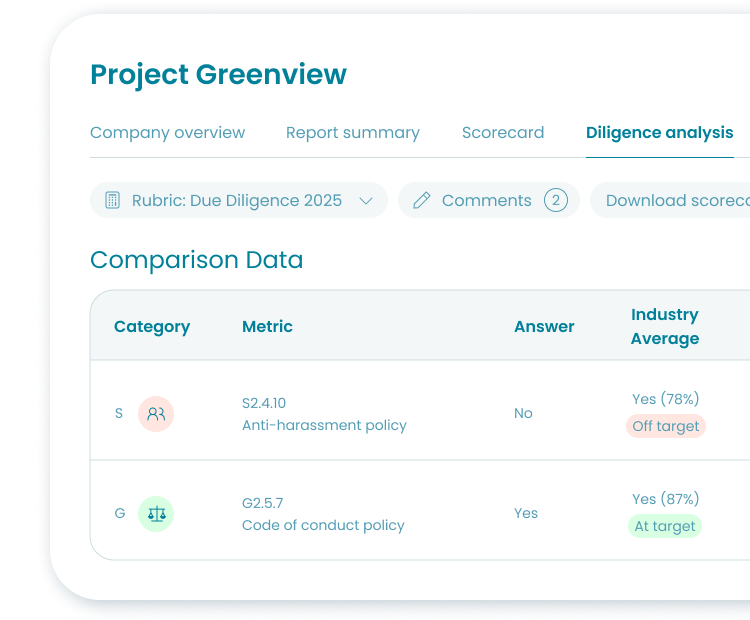Click the Project Greenview title

click(x=219, y=75)
